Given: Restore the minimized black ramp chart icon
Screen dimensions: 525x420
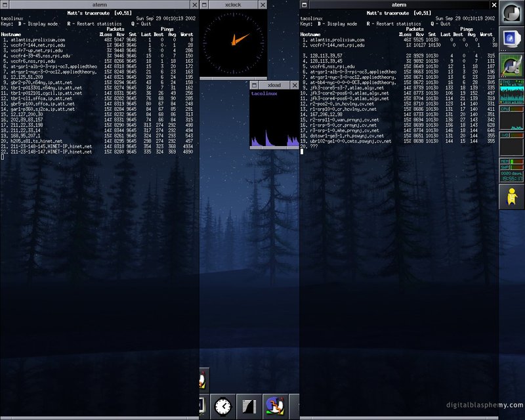Looking at the screenshot, I should [x=249, y=407].
